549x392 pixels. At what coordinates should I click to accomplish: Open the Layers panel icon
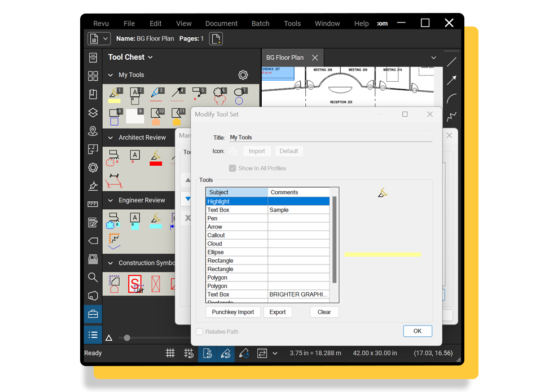tap(93, 113)
